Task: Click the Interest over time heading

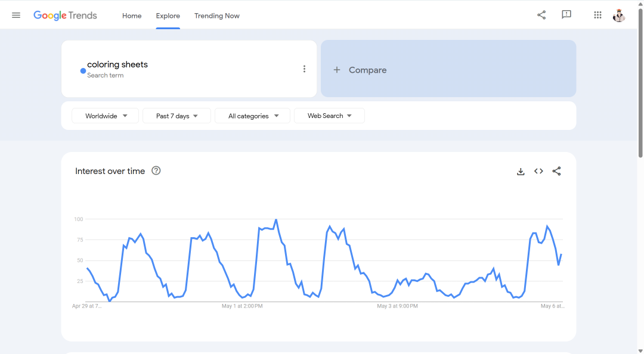Action: click(x=110, y=171)
